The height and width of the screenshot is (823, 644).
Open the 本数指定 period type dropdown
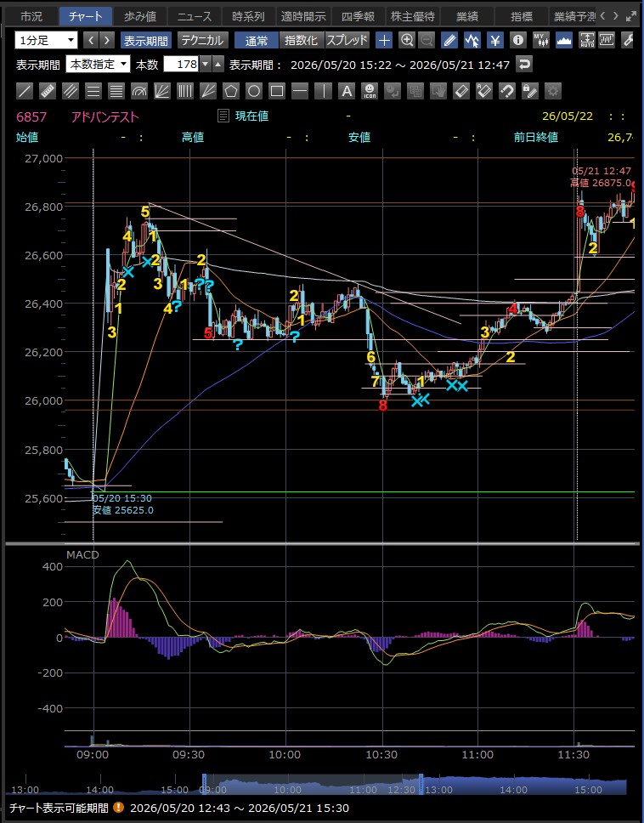pos(98,64)
